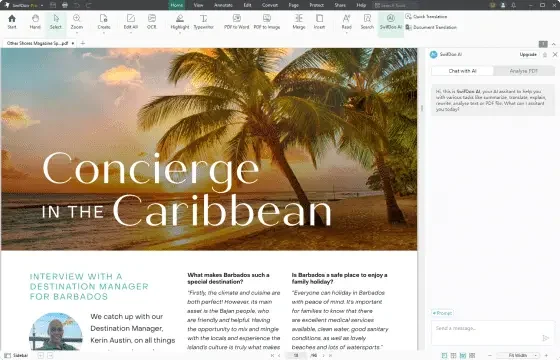The width and height of the screenshot is (560, 360).
Task: Launch the Edit All tool
Action: click(x=131, y=22)
